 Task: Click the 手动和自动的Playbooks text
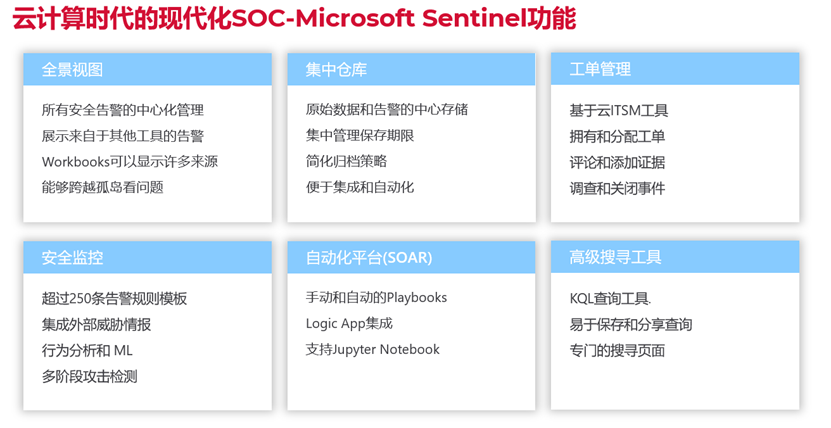click(376, 298)
